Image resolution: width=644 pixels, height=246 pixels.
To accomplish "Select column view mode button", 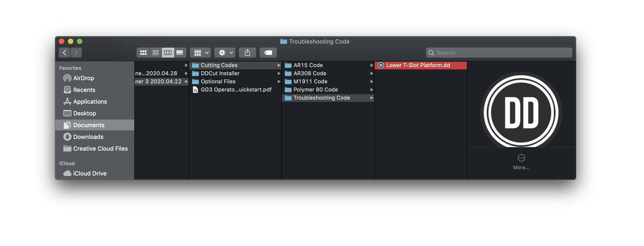I will (x=168, y=53).
